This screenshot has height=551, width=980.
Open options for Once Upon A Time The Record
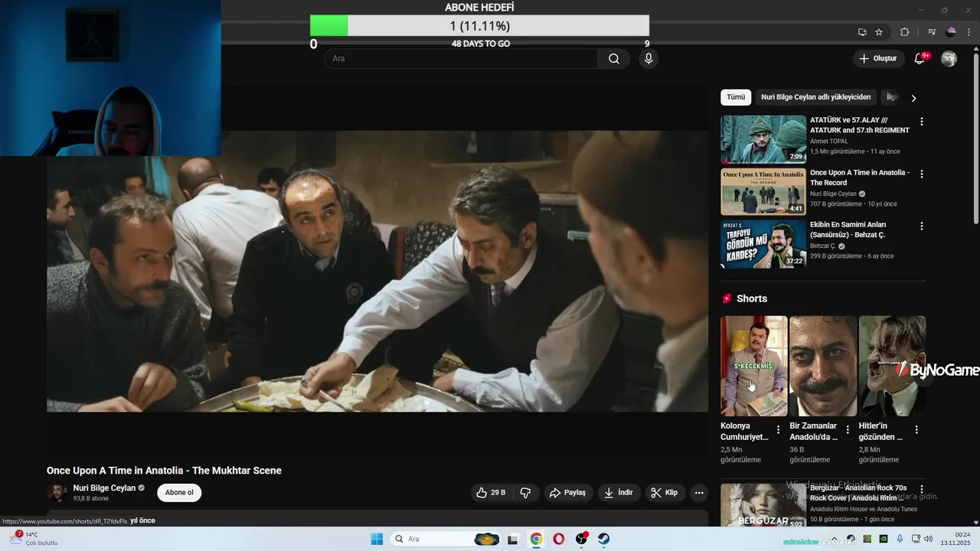922,174
